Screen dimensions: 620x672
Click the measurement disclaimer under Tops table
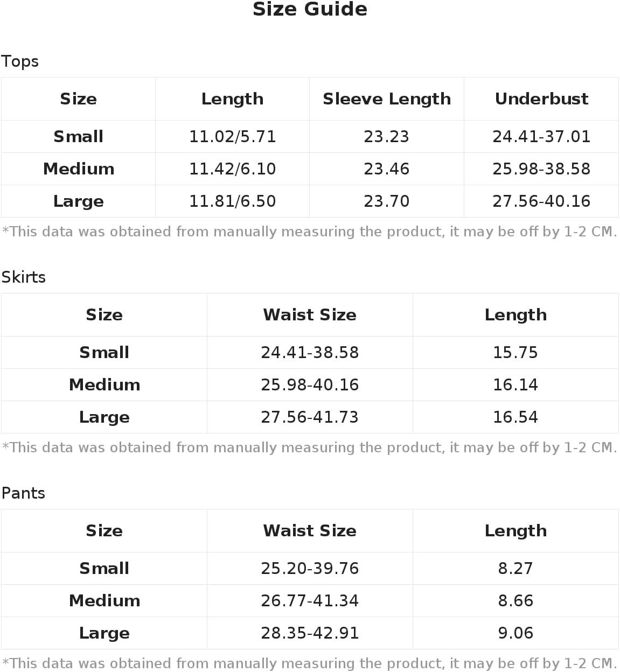310,232
